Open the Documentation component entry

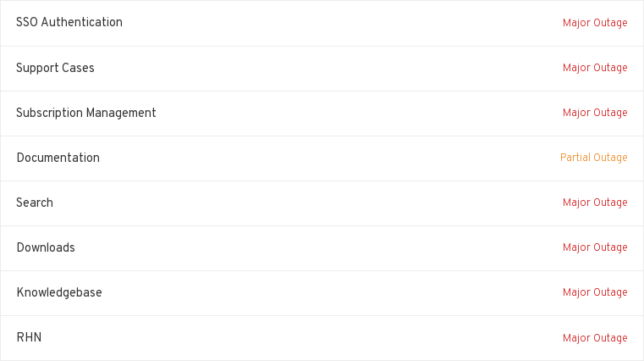pos(58,158)
